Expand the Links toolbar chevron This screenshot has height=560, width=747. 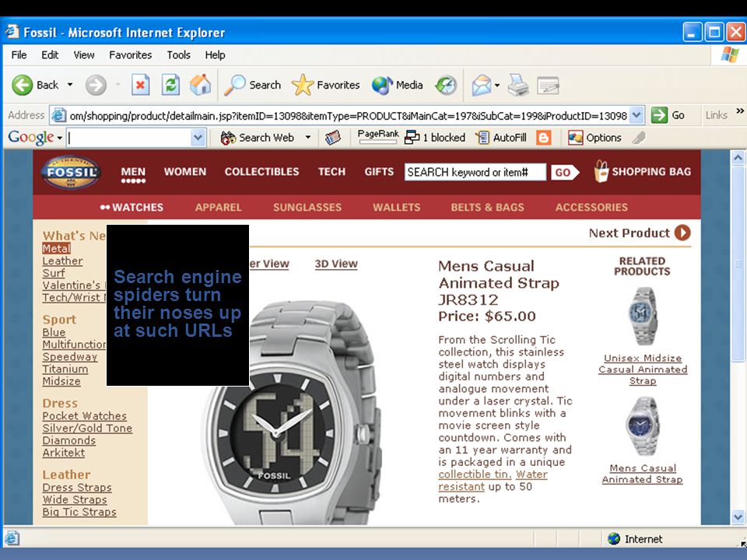pos(739,111)
